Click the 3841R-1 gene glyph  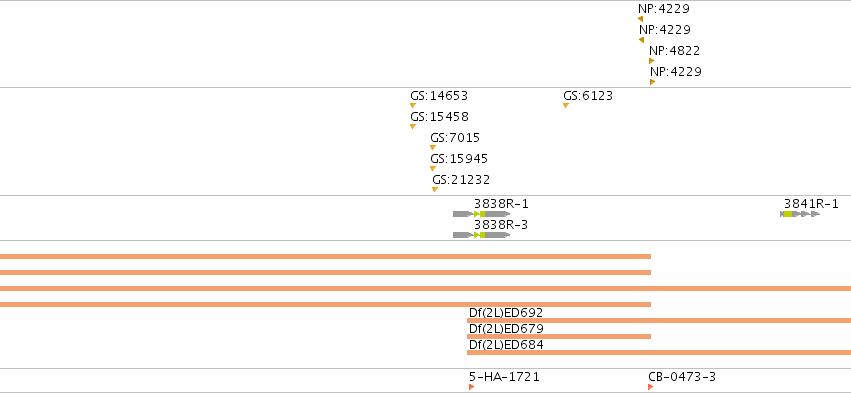[x=800, y=214]
